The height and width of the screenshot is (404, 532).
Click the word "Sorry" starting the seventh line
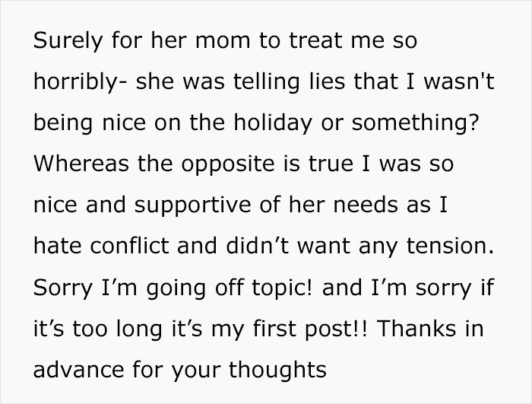pyautogui.click(x=63, y=288)
